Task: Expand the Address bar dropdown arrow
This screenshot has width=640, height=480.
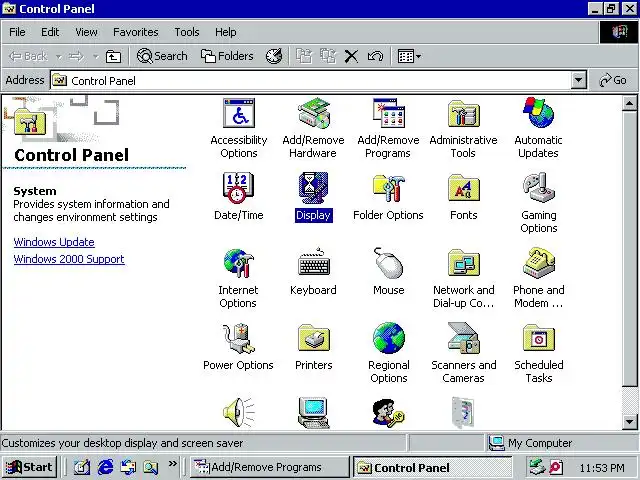Action: coord(578,80)
